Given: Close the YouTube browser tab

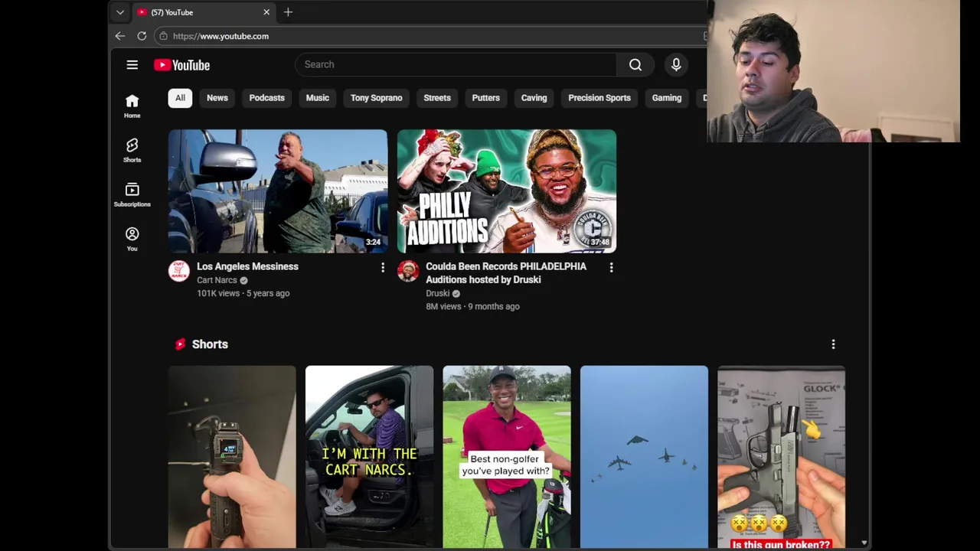Looking at the screenshot, I should (266, 12).
